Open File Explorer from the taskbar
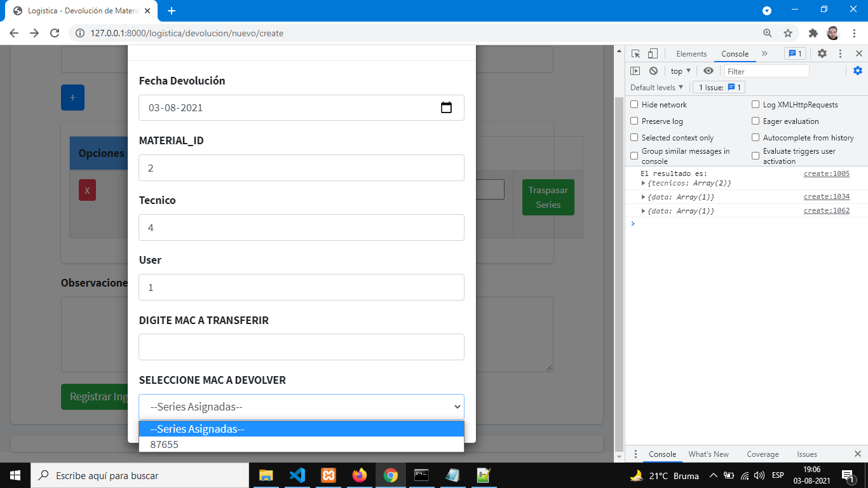 (x=266, y=475)
